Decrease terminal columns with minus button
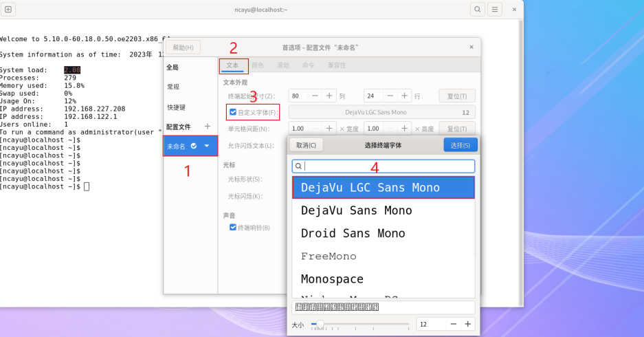Viewport: 644px width, 337px height. [x=315, y=96]
